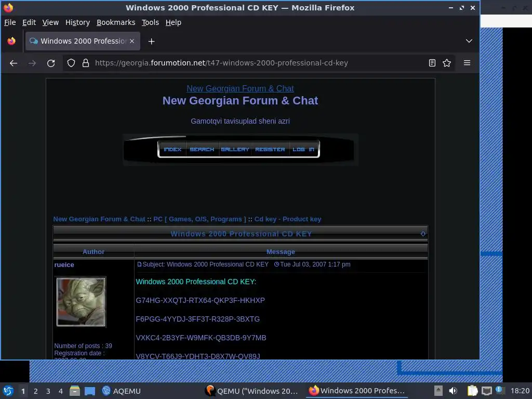Open the Log in navigation button

click(x=303, y=149)
